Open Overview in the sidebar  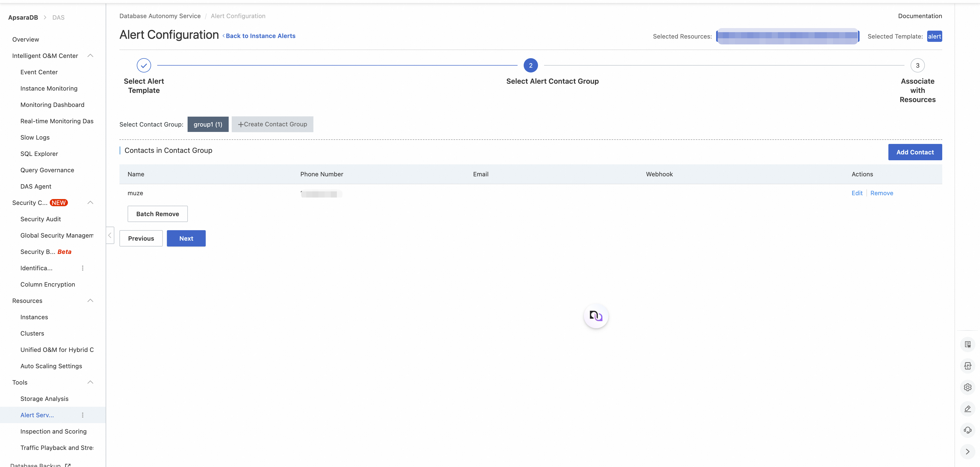26,40
